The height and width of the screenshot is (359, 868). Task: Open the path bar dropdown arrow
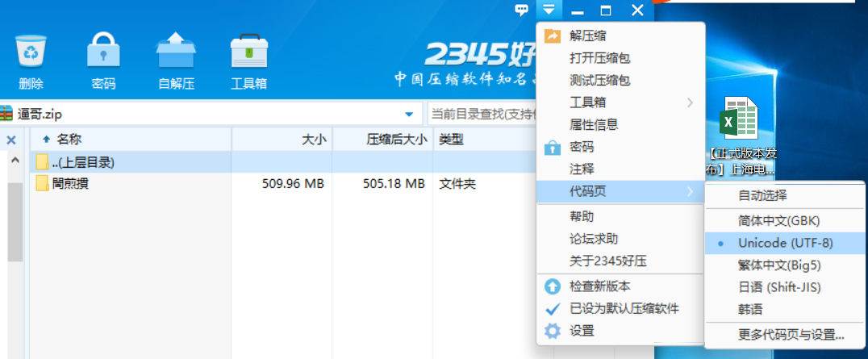click(409, 114)
